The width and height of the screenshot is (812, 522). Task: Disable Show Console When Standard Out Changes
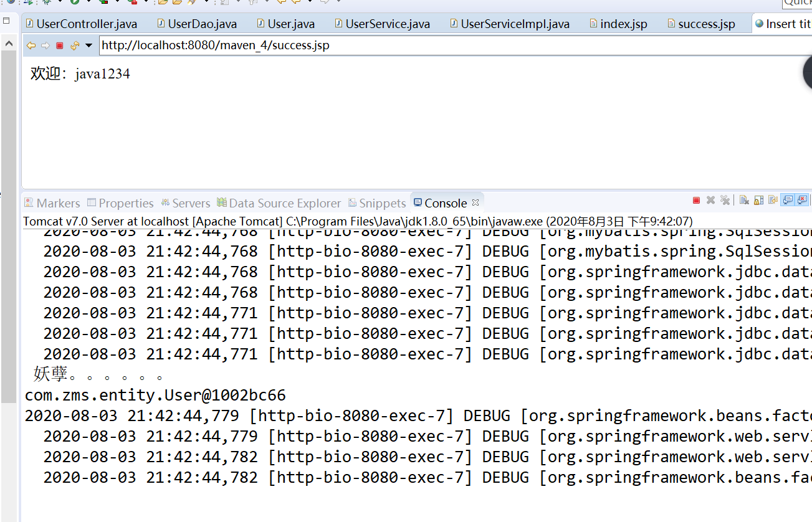coord(786,200)
